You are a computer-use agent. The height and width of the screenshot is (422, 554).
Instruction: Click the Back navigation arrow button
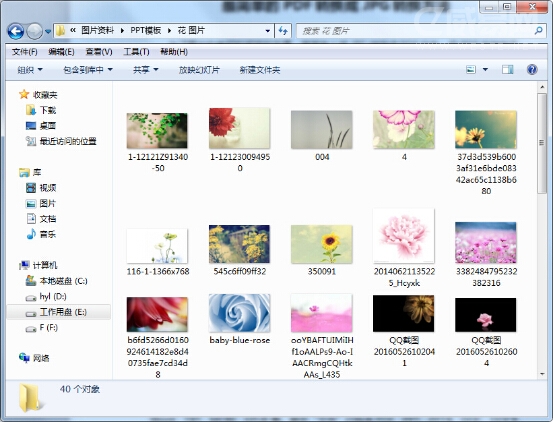click(16, 31)
